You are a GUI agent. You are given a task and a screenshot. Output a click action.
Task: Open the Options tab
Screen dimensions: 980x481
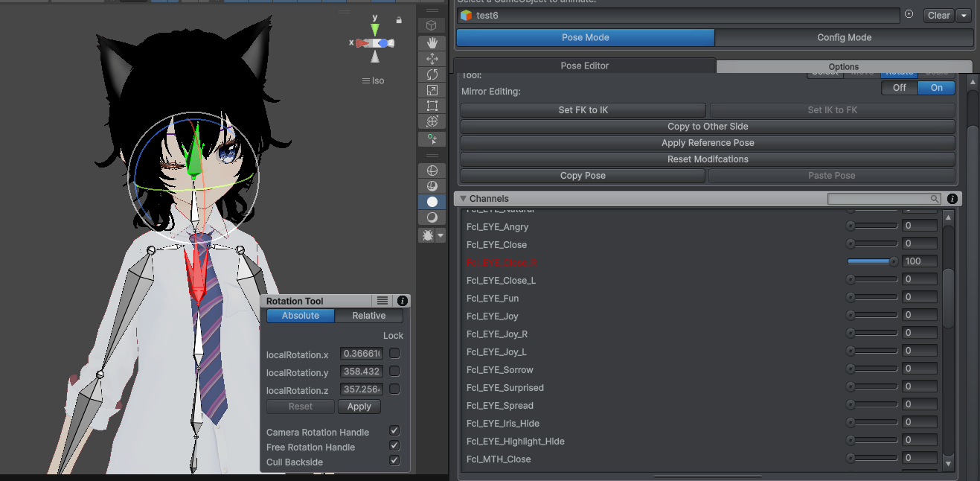844,66
